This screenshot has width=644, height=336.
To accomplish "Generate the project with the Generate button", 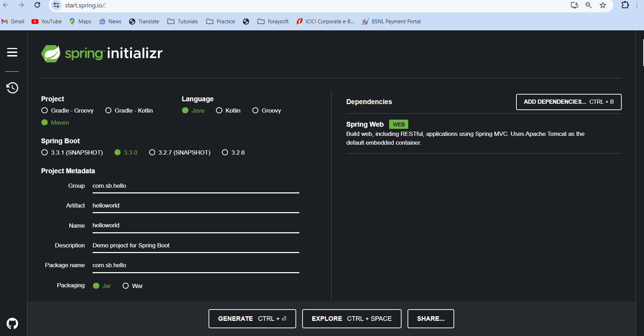I will pyautogui.click(x=252, y=318).
